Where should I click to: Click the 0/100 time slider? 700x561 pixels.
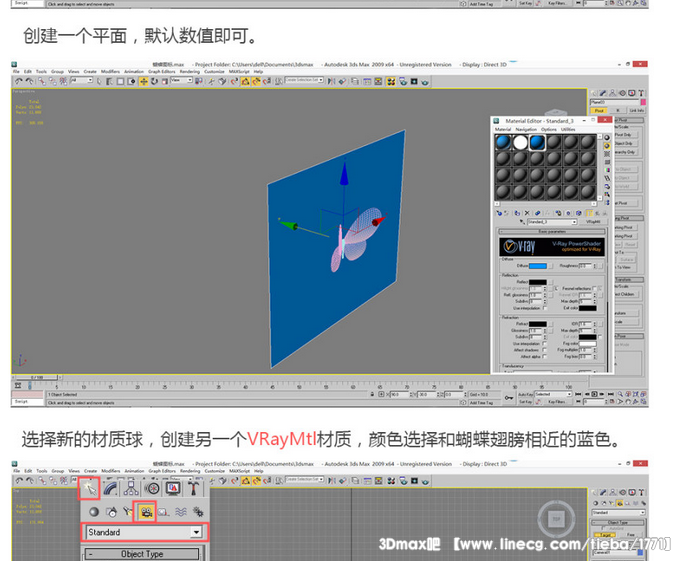click(x=38, y=378)
